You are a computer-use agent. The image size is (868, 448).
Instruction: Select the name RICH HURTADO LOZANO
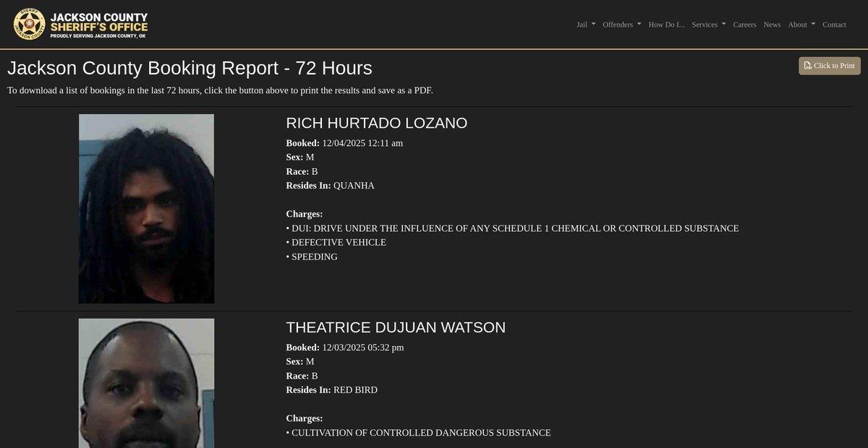[377, 123]
